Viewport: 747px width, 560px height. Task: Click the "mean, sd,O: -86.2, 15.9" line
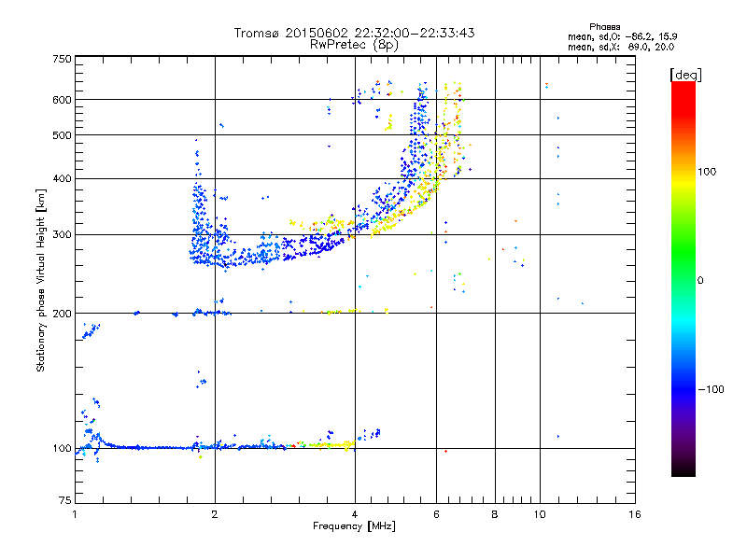pyautogui.click(x=622, y=36)
